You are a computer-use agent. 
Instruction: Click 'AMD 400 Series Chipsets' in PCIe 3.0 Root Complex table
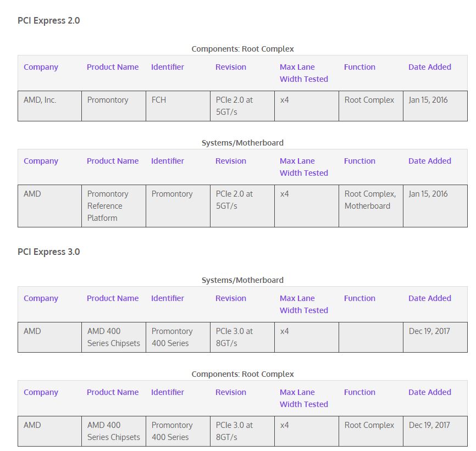[x=114, y=431]
